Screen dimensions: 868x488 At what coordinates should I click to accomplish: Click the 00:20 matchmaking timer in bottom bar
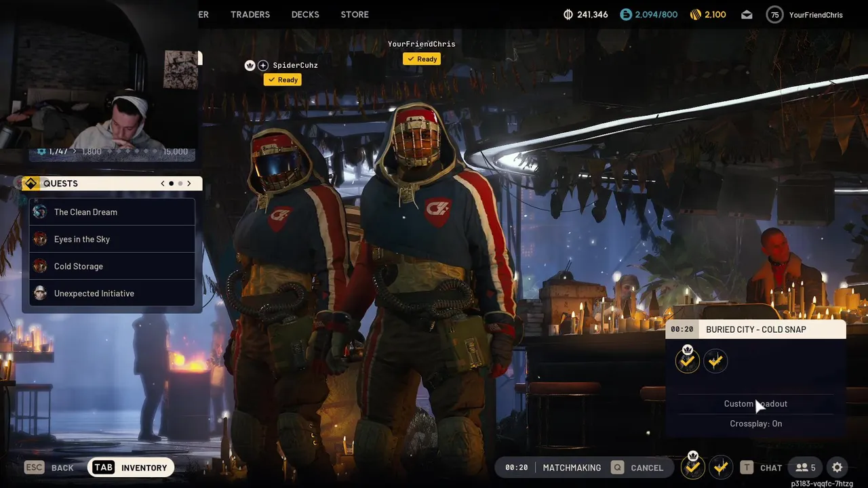(x=517, y=468)
